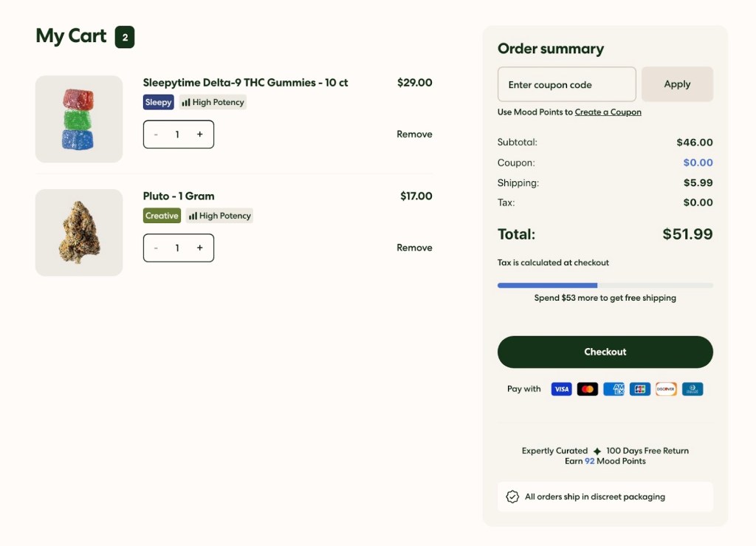
Task: Remove Pluto 1 Gram from cart
Action: pyautogui.click(x=414, y=248)
